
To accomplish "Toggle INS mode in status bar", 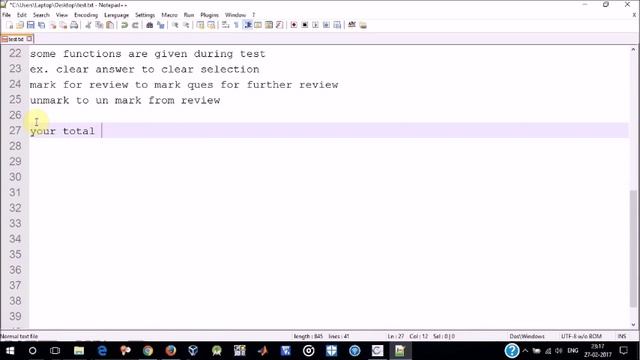I will (x=622, y=336).
